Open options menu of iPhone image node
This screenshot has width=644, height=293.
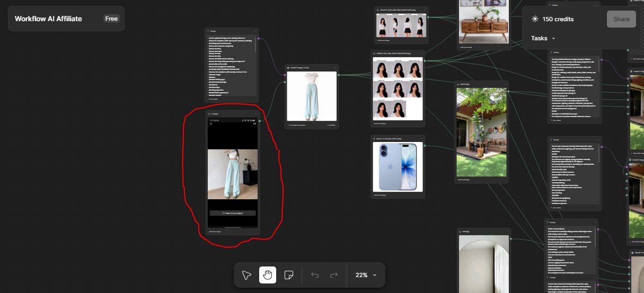click(421, 138)
